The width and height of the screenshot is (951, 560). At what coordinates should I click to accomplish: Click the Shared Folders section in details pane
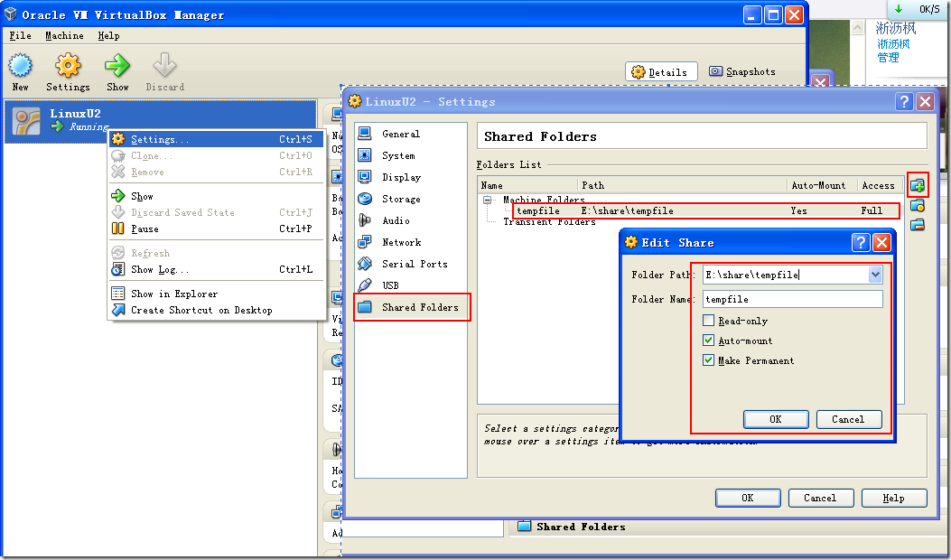click(x=581, y=527)
